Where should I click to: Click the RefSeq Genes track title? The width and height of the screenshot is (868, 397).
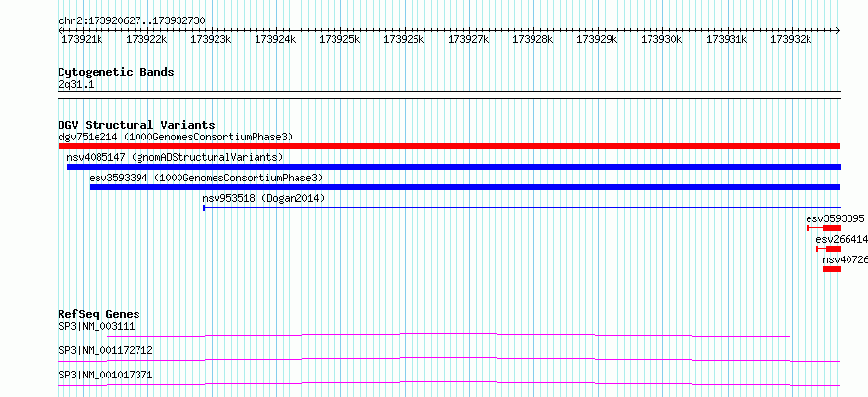point(99,315)
